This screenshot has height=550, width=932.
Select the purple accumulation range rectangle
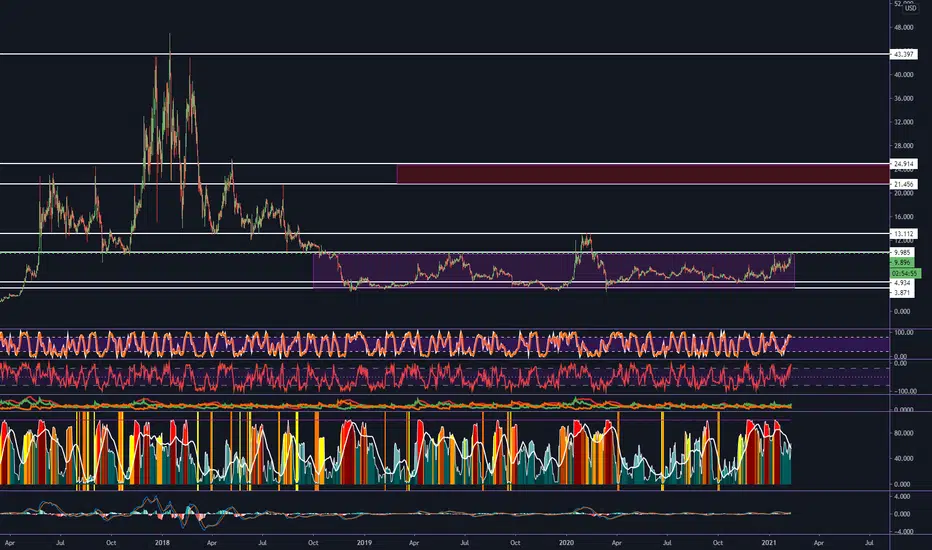pos(553,271)
